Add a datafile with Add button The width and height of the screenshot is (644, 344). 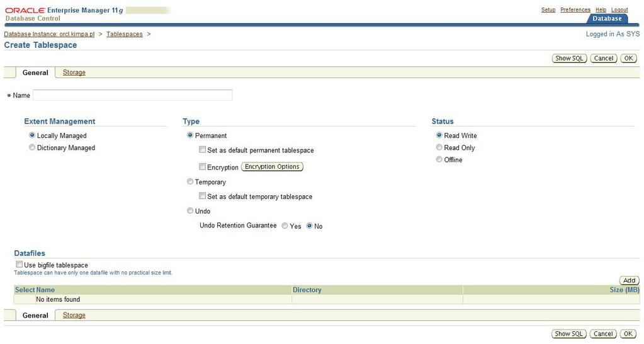point(630,280)
